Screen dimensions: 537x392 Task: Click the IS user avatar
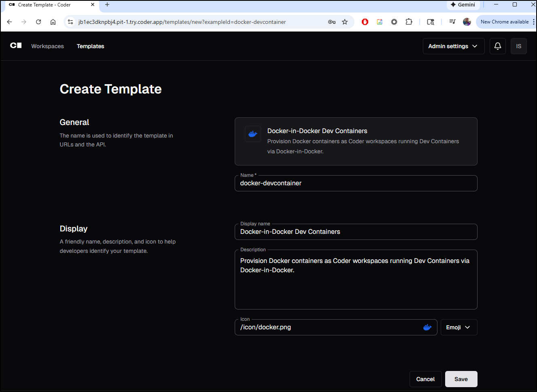point(518,46)
